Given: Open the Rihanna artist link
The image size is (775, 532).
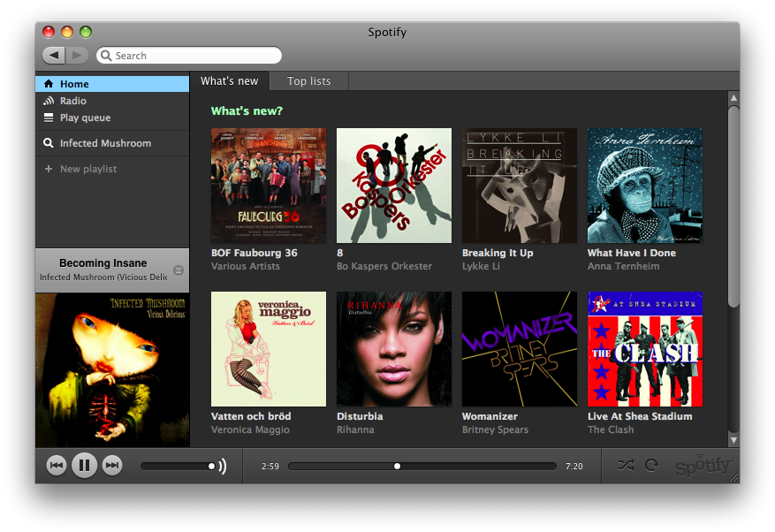Looking at the screenshot, I should (355, 429).
